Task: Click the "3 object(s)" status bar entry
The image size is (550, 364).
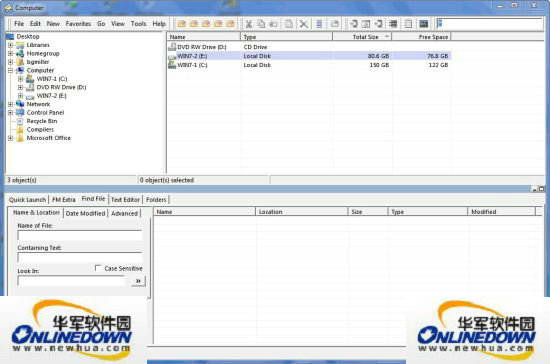Action: 22,180
